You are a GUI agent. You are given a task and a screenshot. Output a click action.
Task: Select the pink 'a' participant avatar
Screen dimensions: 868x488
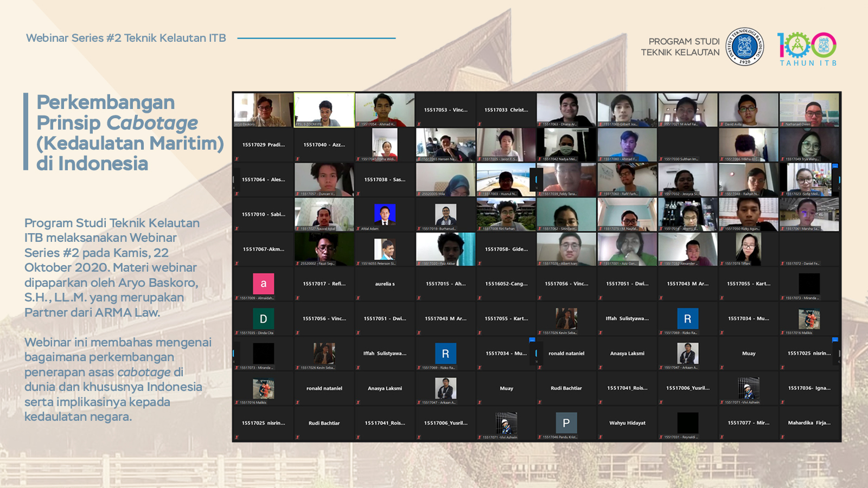tap(264, 284)
